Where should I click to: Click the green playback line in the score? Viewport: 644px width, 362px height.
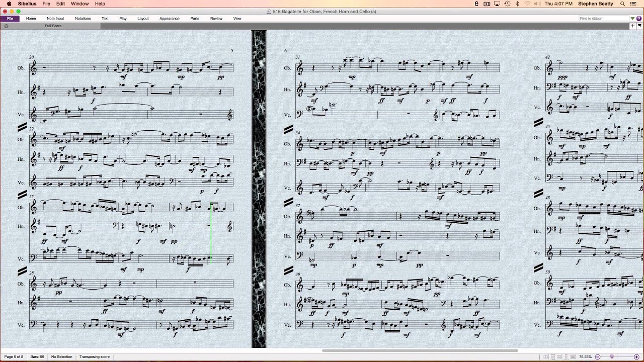pyautogui.click(x=211, y=233)
